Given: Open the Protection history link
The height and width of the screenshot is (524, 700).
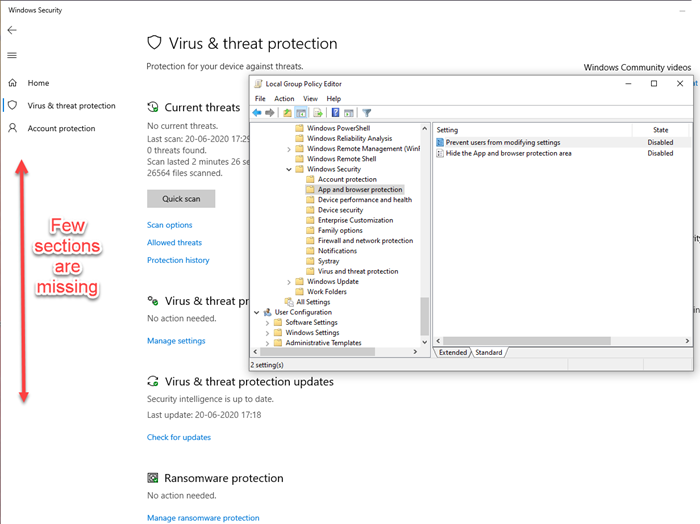Looking at the screenshot, I should point(178,260).
